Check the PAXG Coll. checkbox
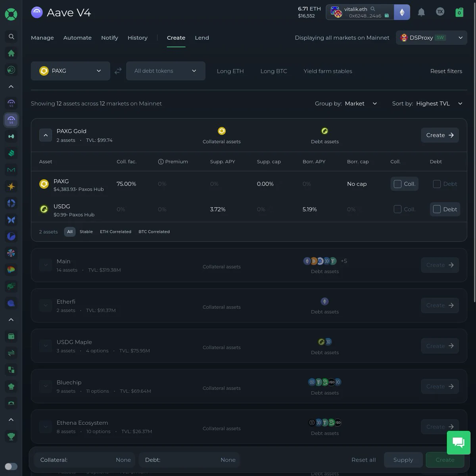The width and height of the screenshot is (476, 476). pyautogui.click(x=397, y=184)
